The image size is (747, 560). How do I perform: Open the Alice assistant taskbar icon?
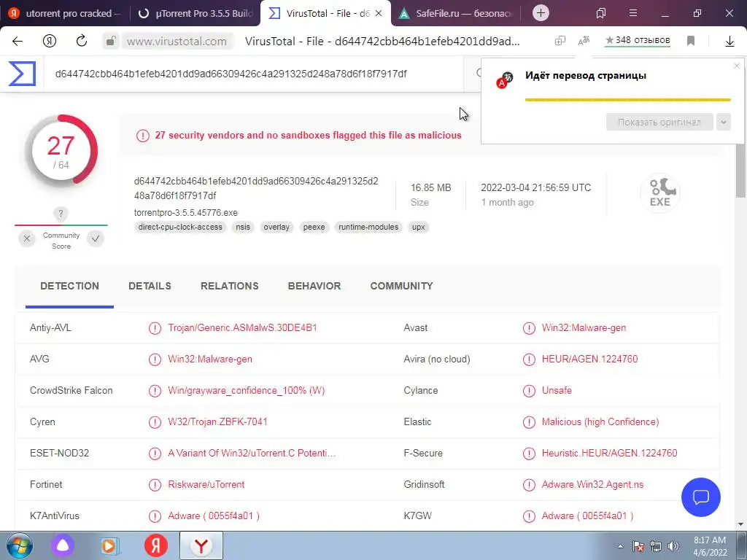63,545
